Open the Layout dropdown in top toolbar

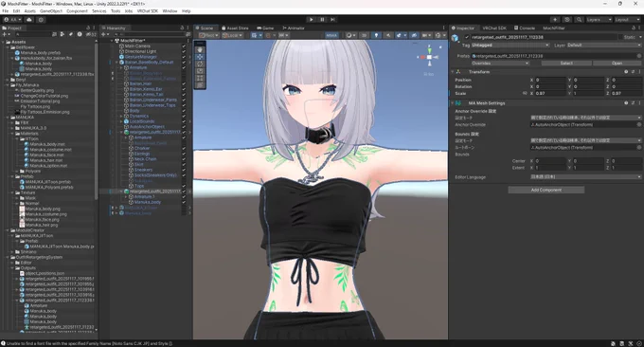tap(627, 19)
